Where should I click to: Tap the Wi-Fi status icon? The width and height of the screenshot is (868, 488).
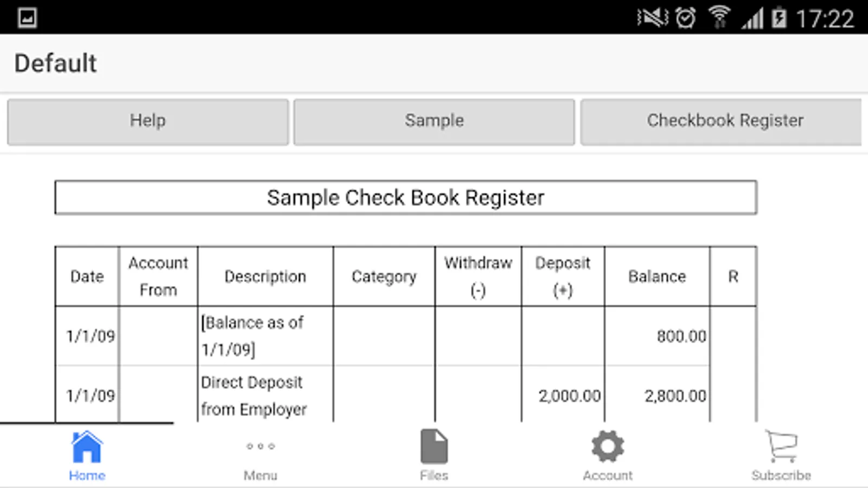[719, 17]
